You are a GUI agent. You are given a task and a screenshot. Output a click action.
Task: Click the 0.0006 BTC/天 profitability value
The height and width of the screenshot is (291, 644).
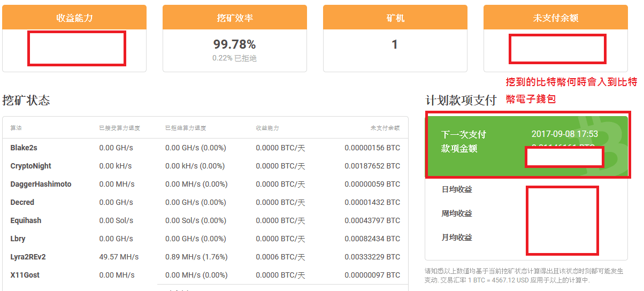click(280, 257)
